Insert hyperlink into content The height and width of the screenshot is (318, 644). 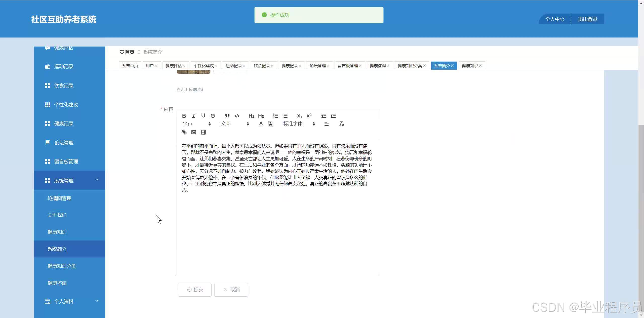(x=184, y=132)
